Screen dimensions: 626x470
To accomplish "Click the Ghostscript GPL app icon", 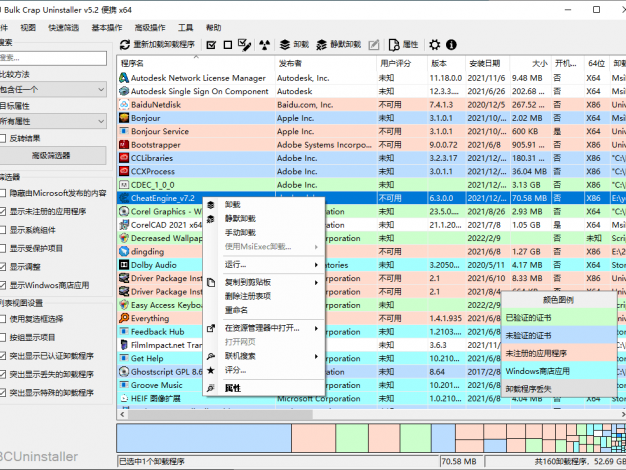I will (x=124, y=372).
